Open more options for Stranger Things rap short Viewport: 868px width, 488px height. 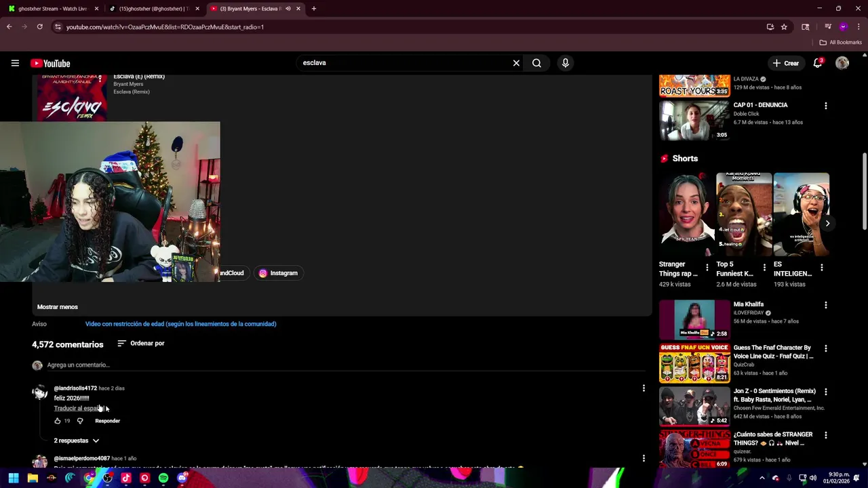click(707, 268)
